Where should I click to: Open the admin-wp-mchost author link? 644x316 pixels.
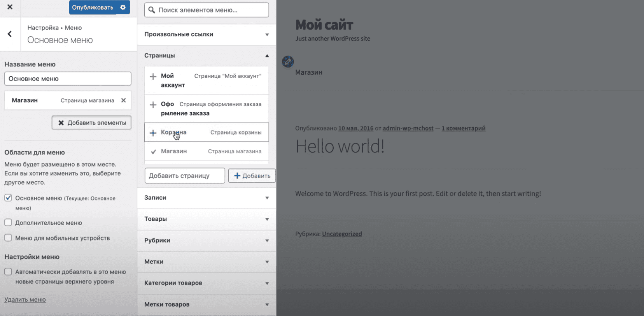click(408, 128)
